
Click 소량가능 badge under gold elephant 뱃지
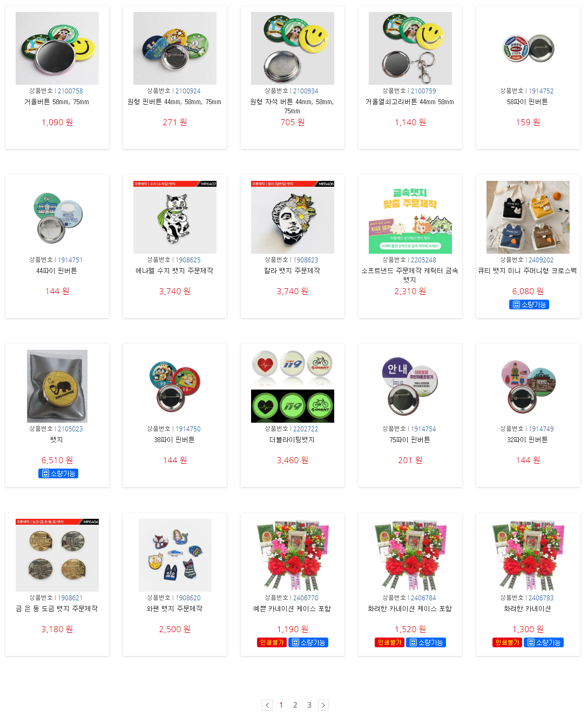(58, 473)
